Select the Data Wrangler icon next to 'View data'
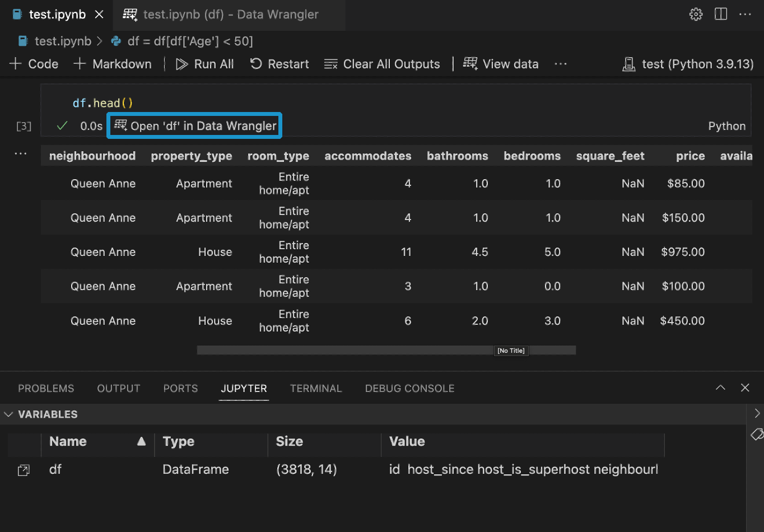764x532 pixels. pyautogui.click(x=470, y=63)
